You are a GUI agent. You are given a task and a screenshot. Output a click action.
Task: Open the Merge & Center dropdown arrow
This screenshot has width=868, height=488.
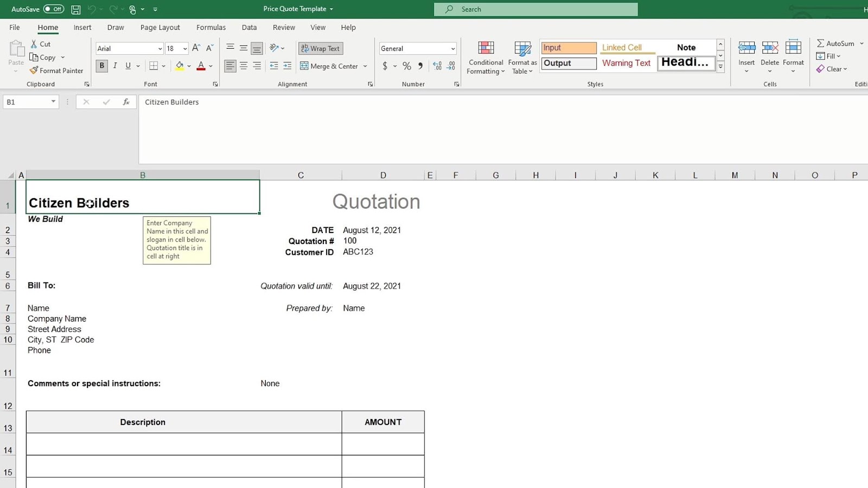click(x=365, y=66)
